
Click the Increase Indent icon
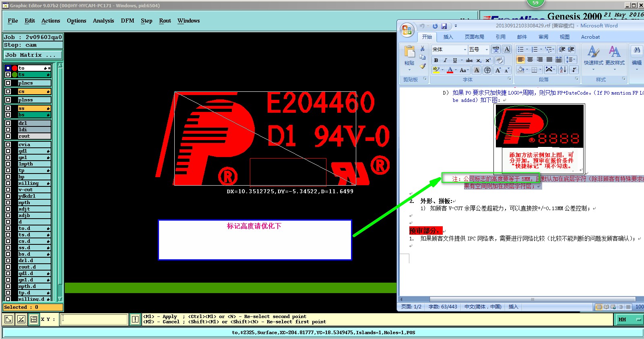[571, 50]
